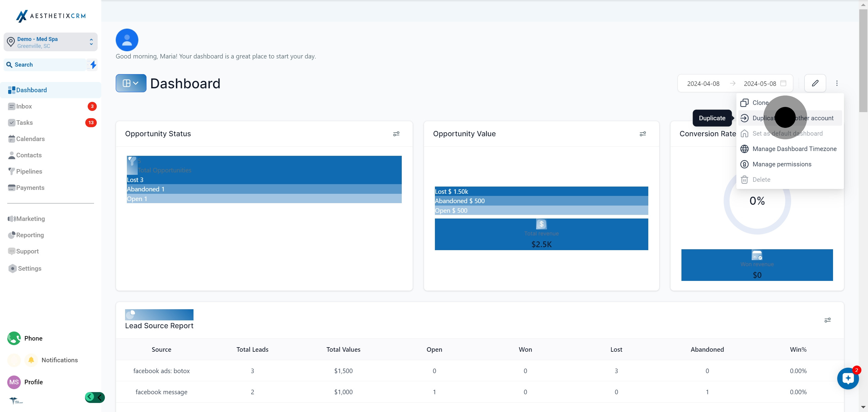Open the chat support widget icon
868x412 pixels.
848,379
